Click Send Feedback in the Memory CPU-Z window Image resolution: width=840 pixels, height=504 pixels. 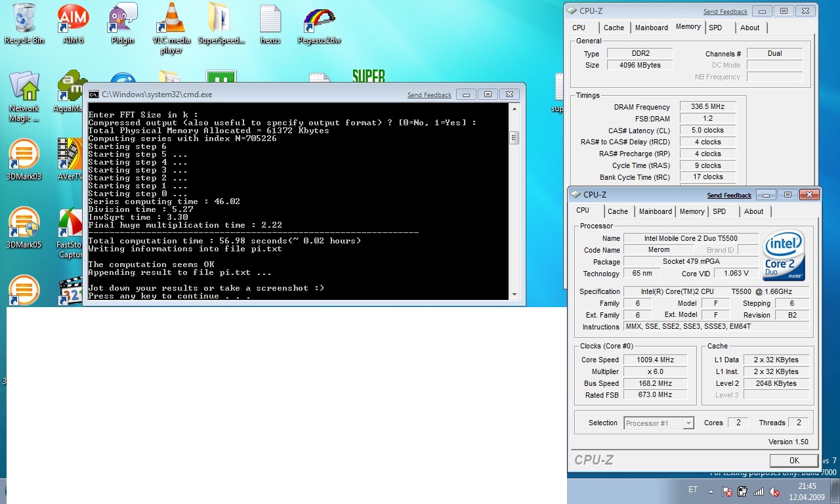pos(725,12)
